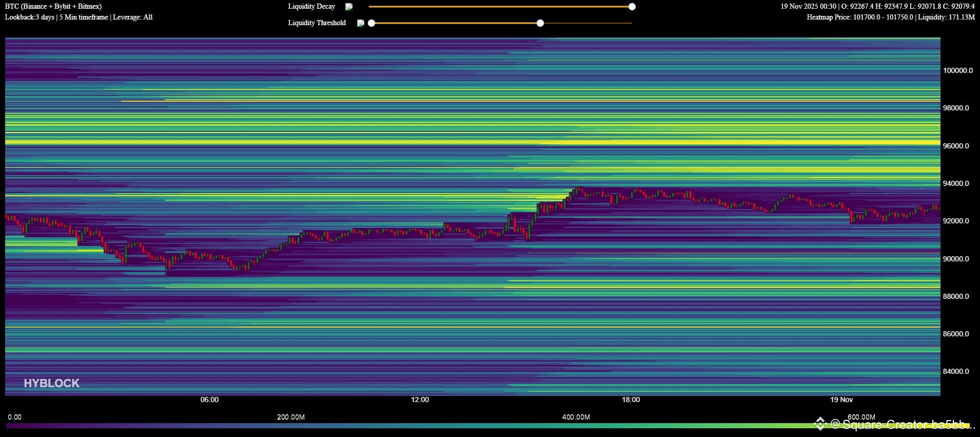Click the 400.00M mark on color scale
Screen dimensions: 980x437
[x=576, y=417]
